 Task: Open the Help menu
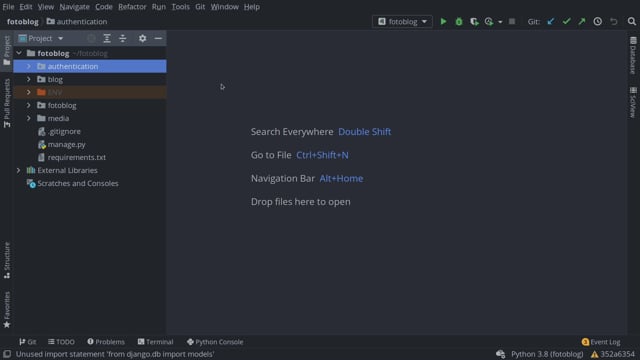click(252, 7)
